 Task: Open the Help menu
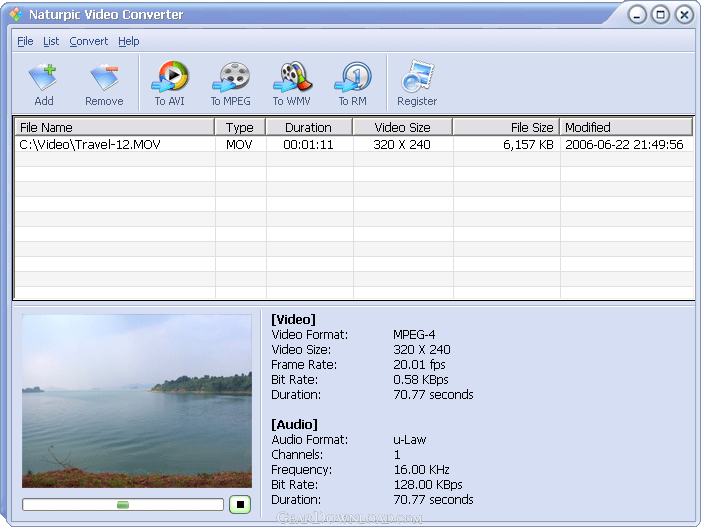click(129, 41)
